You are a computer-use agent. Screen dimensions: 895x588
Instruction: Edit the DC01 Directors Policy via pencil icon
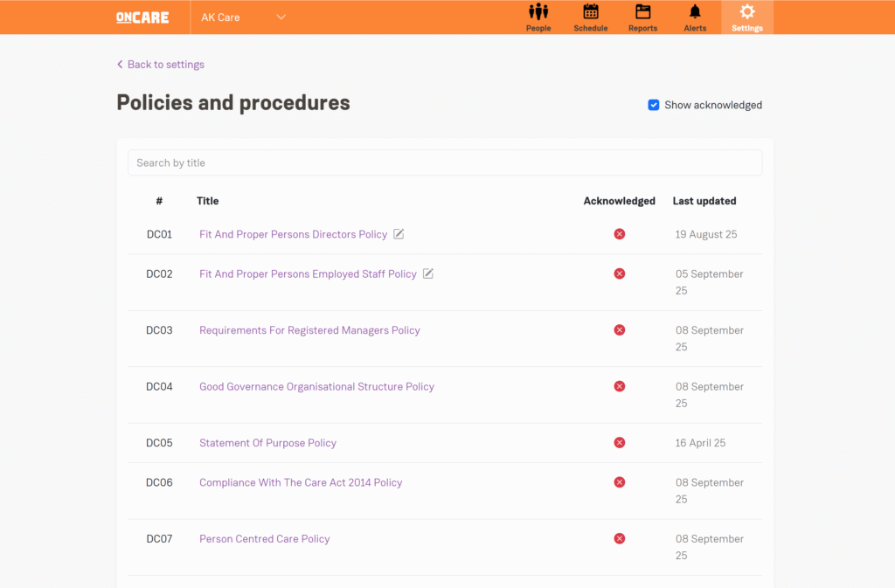(x=399, y=234)
